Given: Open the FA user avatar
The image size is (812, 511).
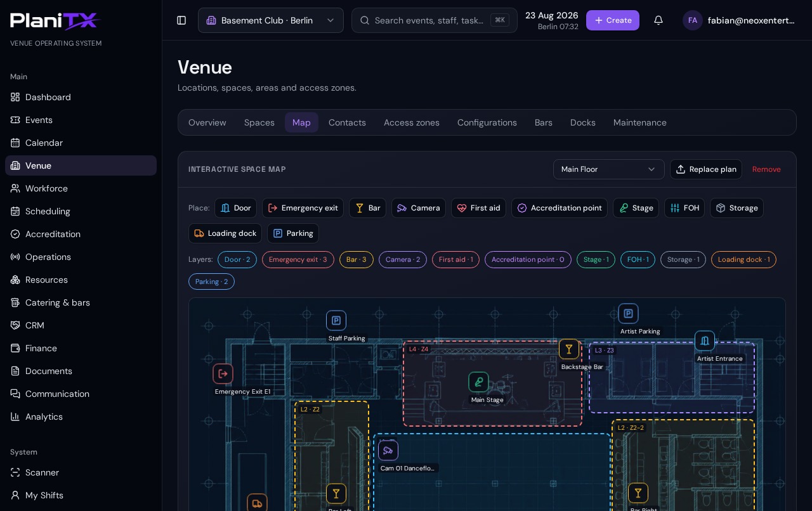Looking at the screenshot, I should coord(693,20).
